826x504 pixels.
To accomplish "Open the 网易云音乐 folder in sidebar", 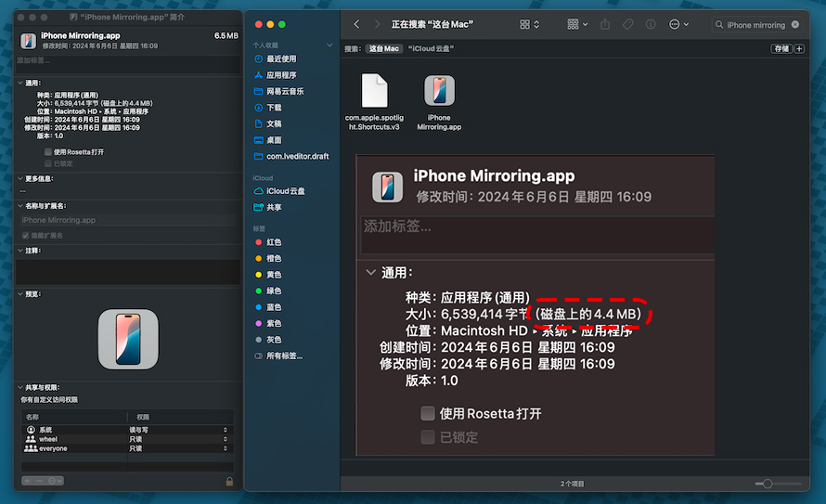I will 285,91.
